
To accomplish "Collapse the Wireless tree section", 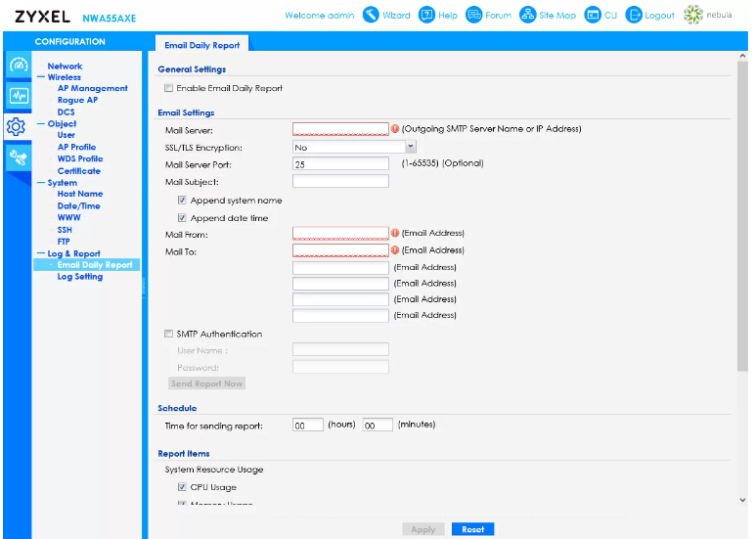I will tap(42, 77).
